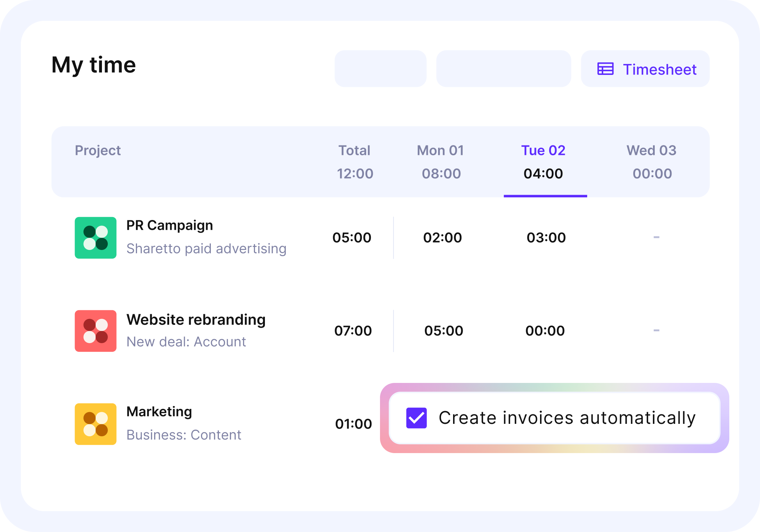Toggle Create invoices automatically checkbox
The width and height of the screenshot is (760, 532).
coord(416,418)
